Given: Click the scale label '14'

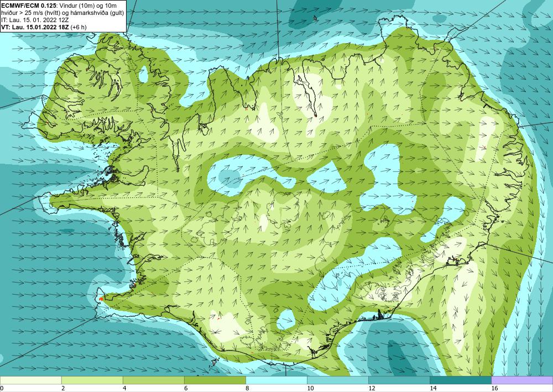Looking at the screenshot, I should [x=432, y=388].
